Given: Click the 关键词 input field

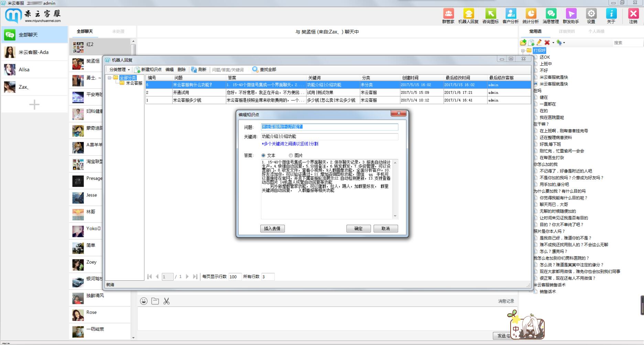Looking at the screenshot, I should pyautogui.click(x=329, y=137).
